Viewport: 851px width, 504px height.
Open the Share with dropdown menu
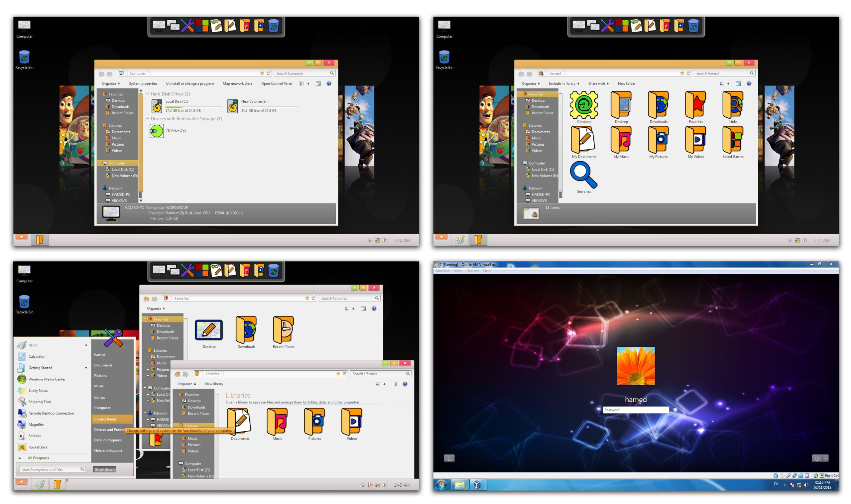point(598,83)
